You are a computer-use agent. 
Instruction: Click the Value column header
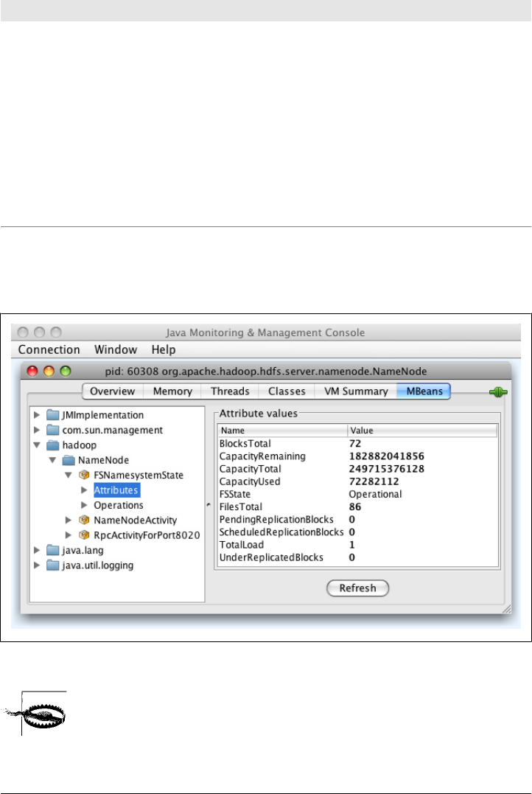422,431
